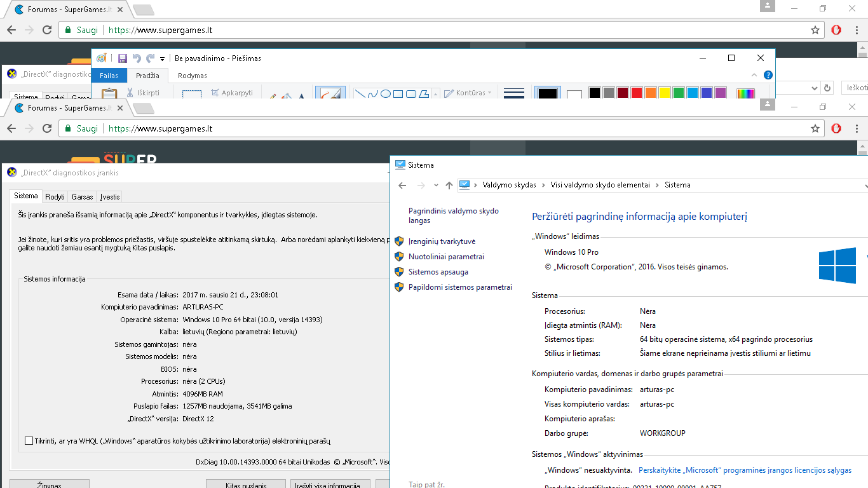Viewport: 868px width, 488px height.
Task: Expand the Customize Quick Access Toolbar dropdown in Paint
Action: click(163, 58)
